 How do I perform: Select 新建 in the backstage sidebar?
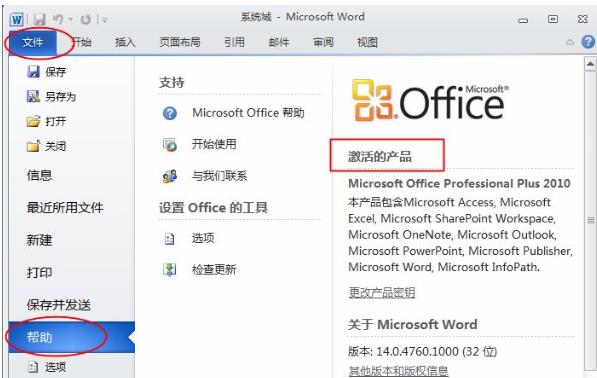39,240
